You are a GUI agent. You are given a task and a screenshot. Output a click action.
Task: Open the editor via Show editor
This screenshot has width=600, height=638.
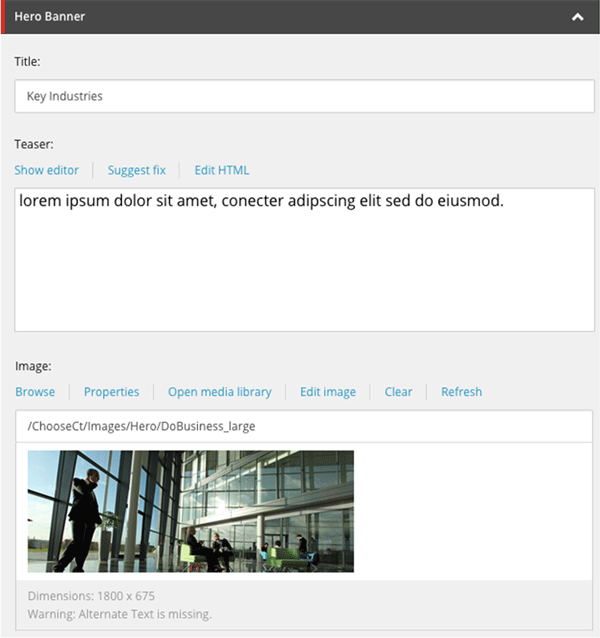46,170
